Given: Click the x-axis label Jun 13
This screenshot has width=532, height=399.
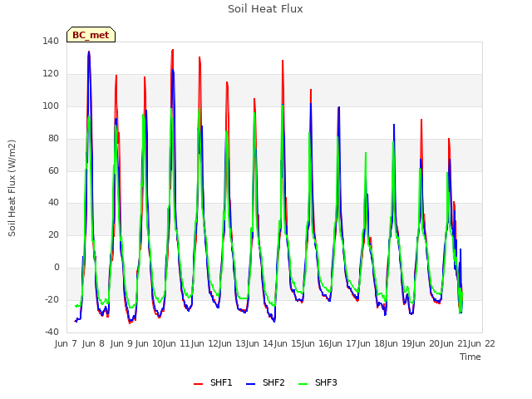Looking at the screenshot, I should (x=232, y=343).
